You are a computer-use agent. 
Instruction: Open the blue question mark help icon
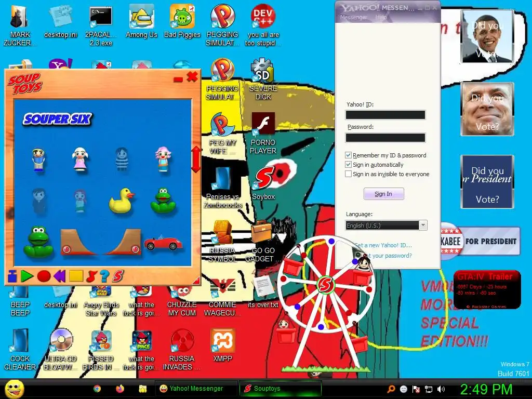104,276
